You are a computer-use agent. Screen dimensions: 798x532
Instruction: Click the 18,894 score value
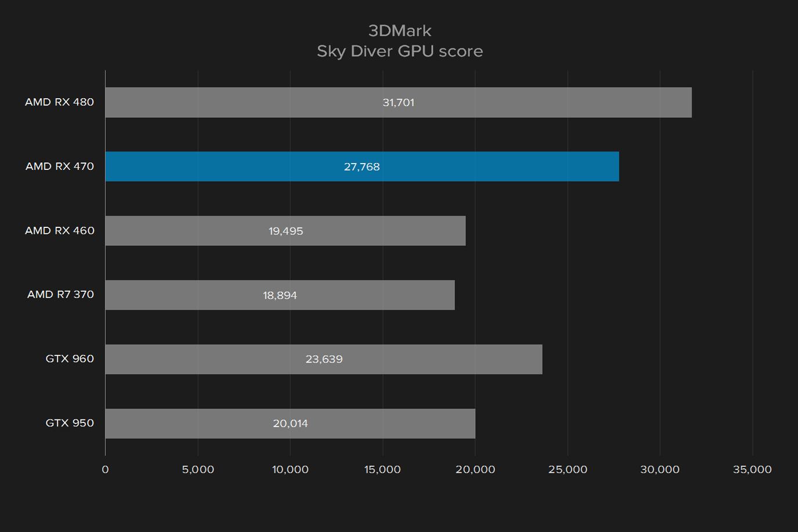coord(280,295)
